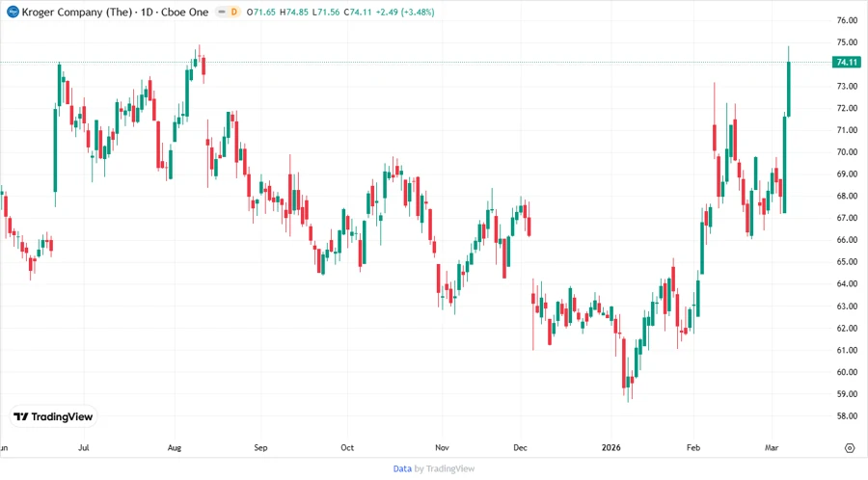Click the 2026 time axis label

click(x=611, y=448)
